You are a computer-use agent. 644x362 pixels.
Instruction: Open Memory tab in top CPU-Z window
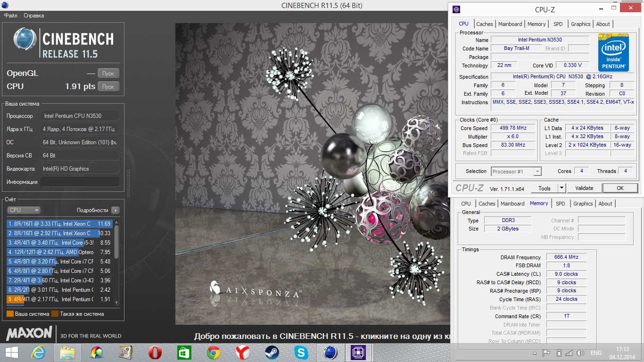pos(537,24)
